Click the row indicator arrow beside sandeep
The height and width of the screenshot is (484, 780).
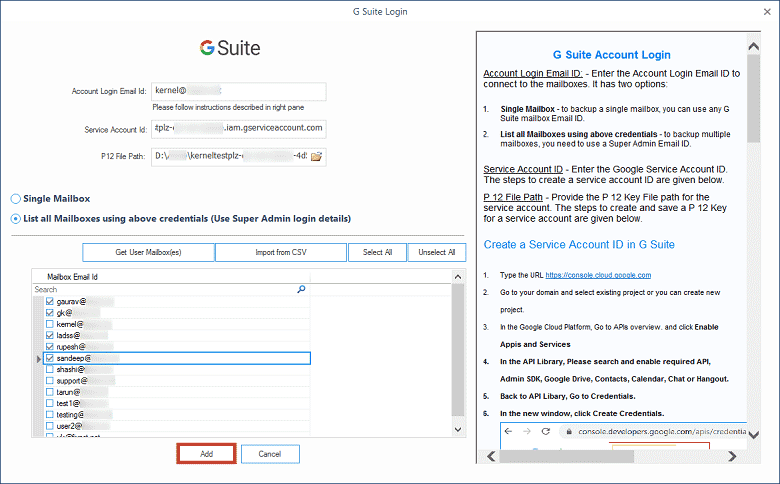(x=39, y=359)
